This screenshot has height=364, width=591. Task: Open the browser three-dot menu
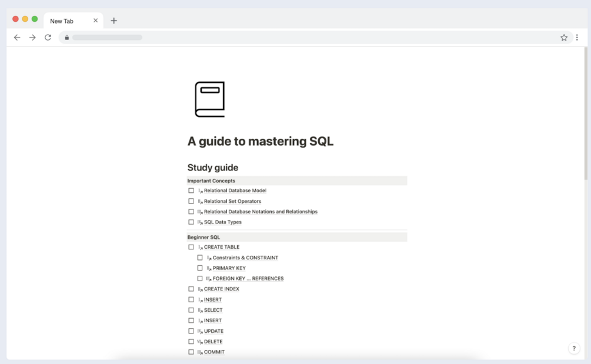click(x=577, y=38)
